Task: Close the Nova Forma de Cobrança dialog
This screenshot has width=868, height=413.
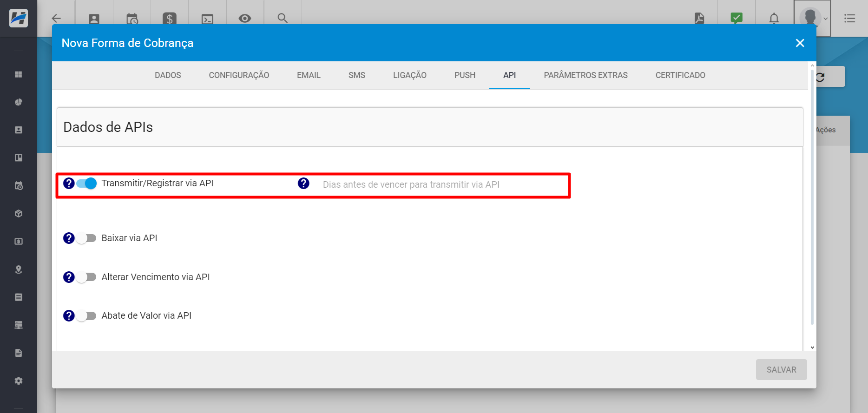Action: 800,43
